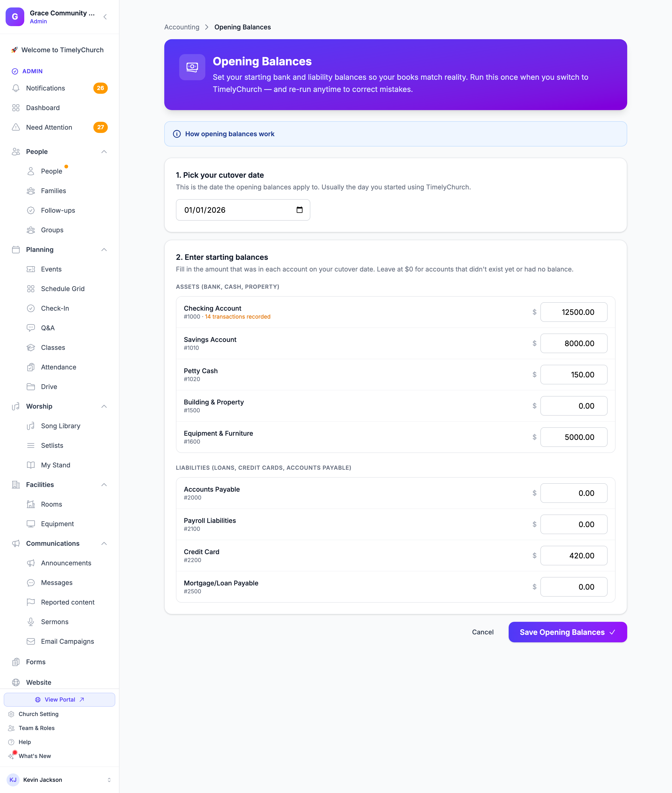Collapse the People section
This screenshot has height=793, width=672.
point(104,152)
